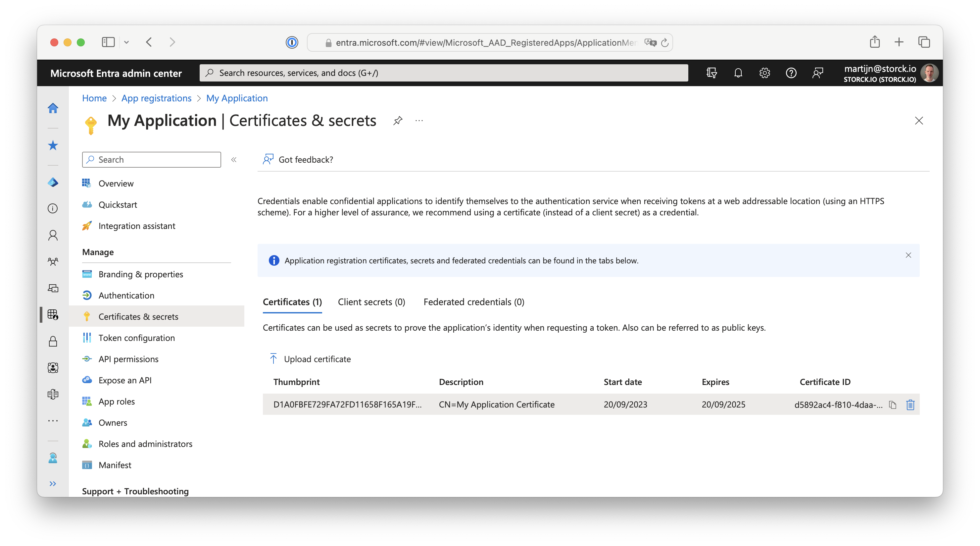The width and height of the screenshot is (980, 546).
Task: Open App registrations breadcrumb link
Action: click(x=156, y=98)
